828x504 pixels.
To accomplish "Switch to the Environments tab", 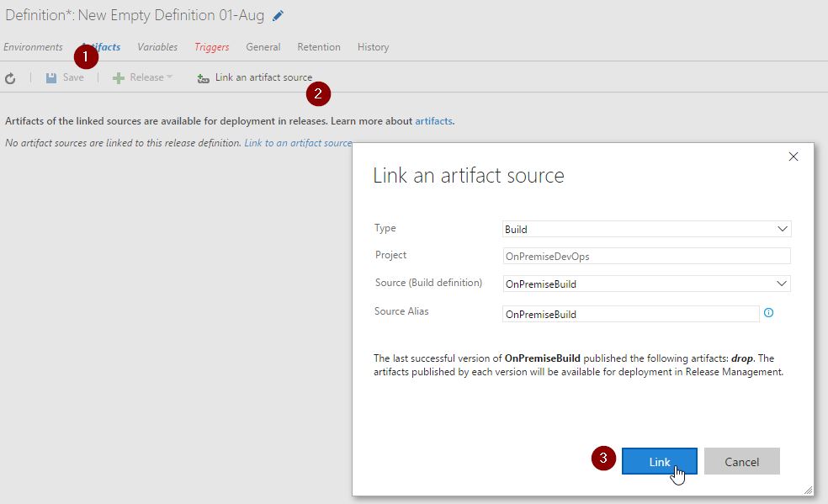I will [x=33, y=47].
